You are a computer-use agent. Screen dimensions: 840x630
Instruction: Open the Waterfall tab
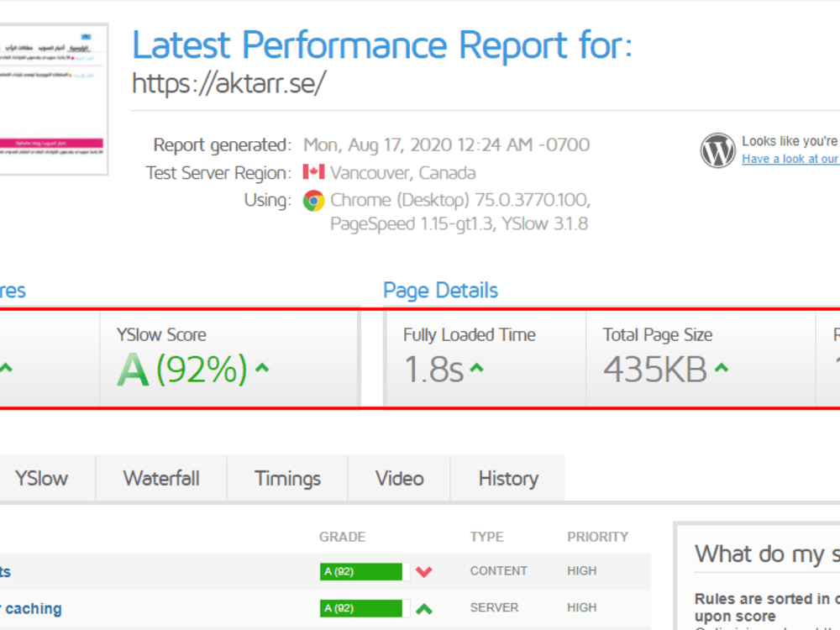tap(161, 479)
